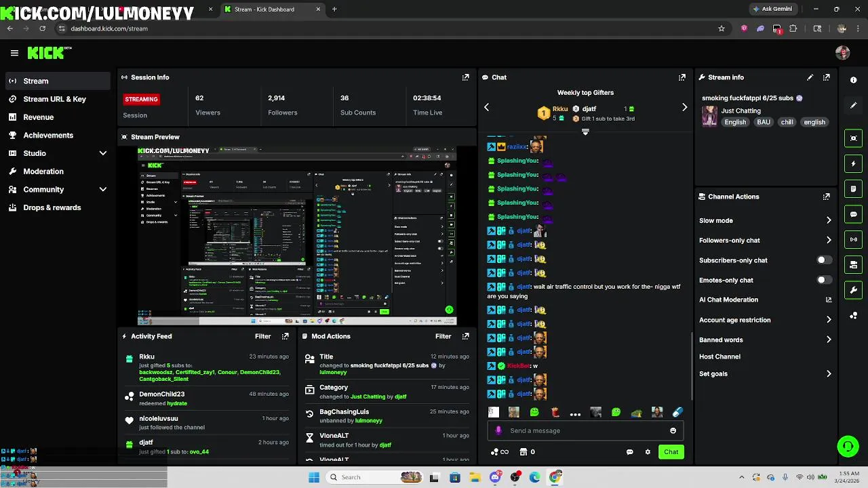Screen dimensions: 868x488
Task: Open Set goals options
Action: click(765, 373)
